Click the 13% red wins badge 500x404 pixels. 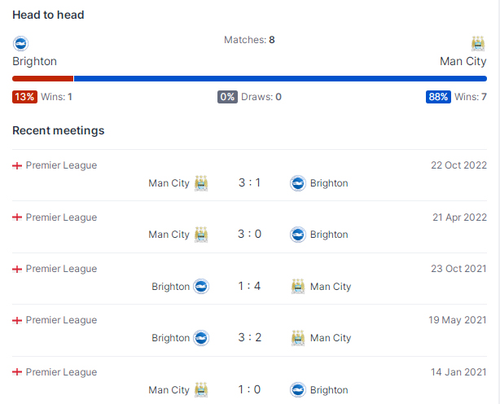tap(25, 97)
